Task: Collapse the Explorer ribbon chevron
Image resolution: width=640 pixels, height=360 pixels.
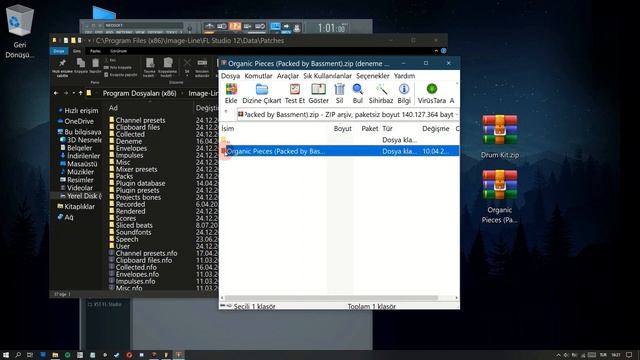Action: pos(436,51)
